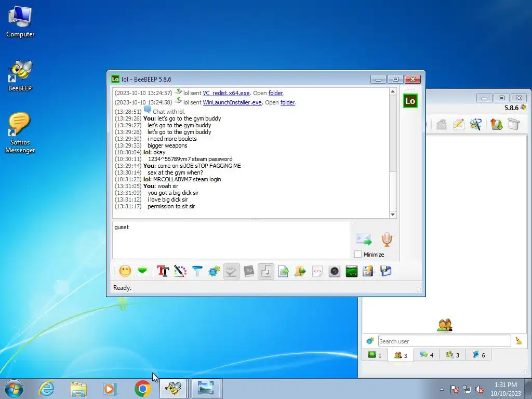
Task: Toggle the return key send option icon
Action: tap(266, 271)
